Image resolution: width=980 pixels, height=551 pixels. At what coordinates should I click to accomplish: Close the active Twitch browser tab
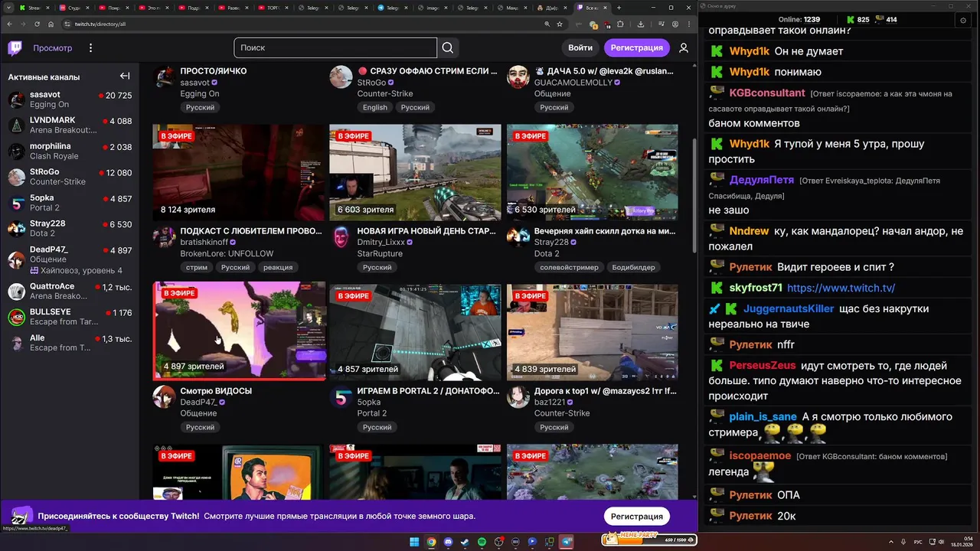coord(605,8)
